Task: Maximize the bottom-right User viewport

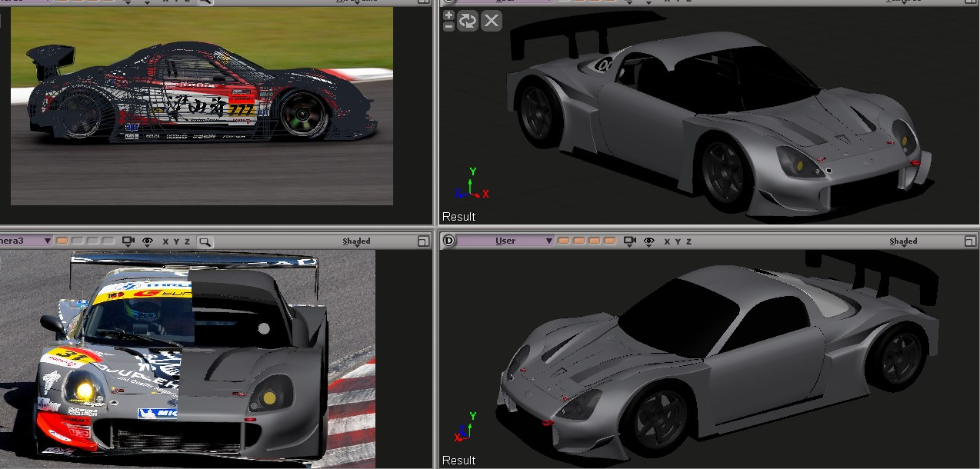Action: coord(970,241)
